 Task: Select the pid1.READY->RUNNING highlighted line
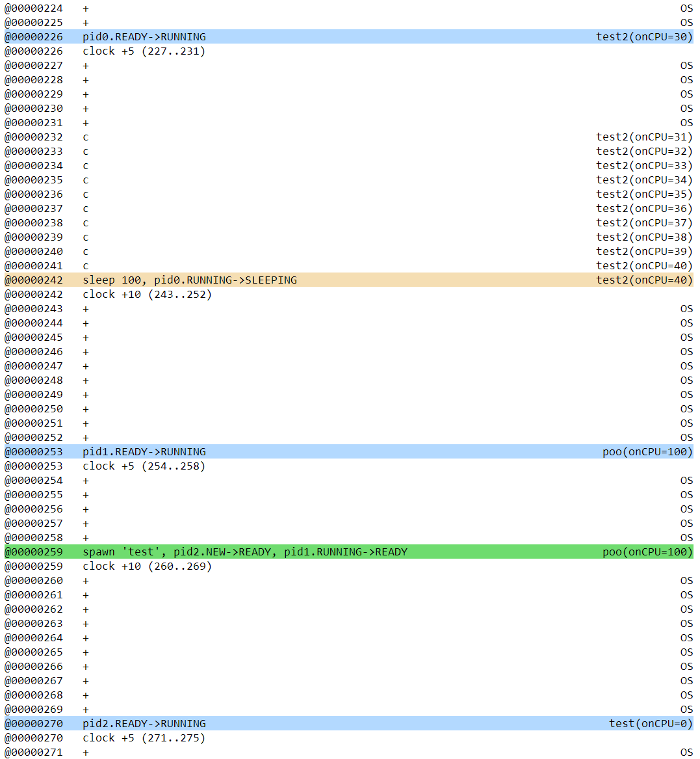pyautogui.click(x=144, y=451)
